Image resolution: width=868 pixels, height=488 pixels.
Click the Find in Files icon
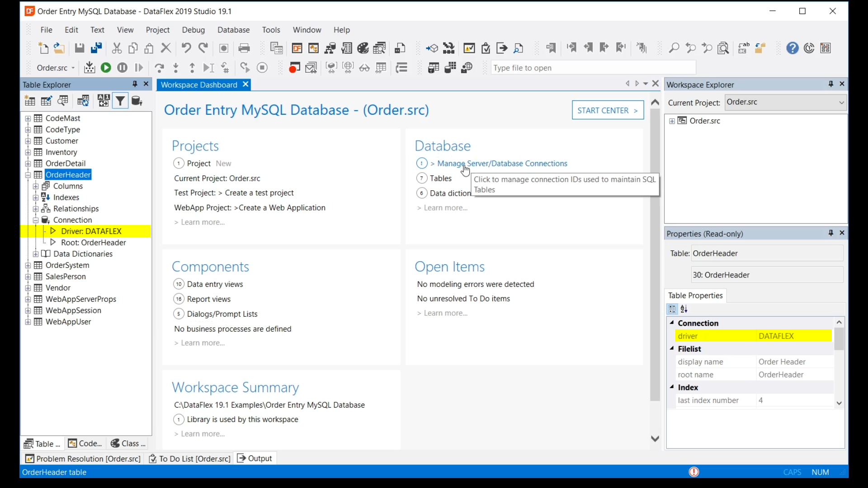723,48
